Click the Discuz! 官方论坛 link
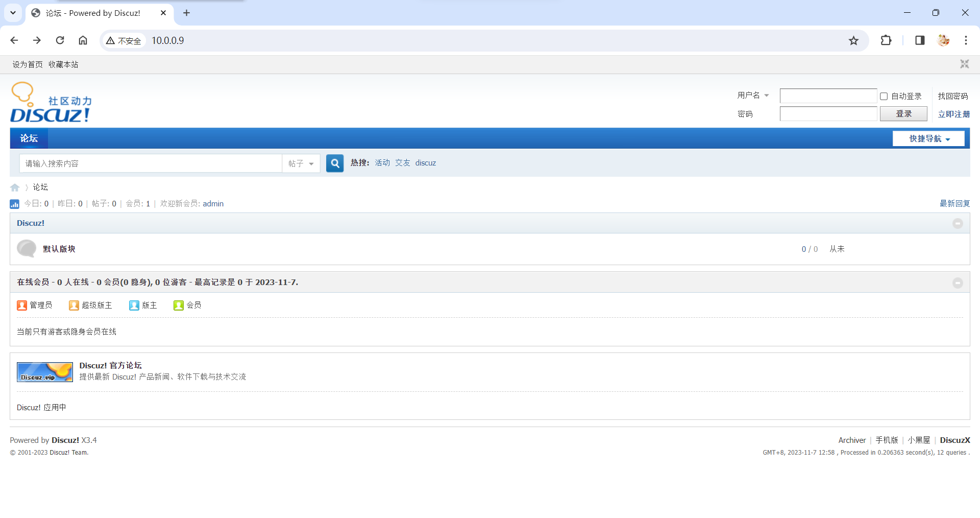This screenshot has height=518, width=980. coord(111,366)
